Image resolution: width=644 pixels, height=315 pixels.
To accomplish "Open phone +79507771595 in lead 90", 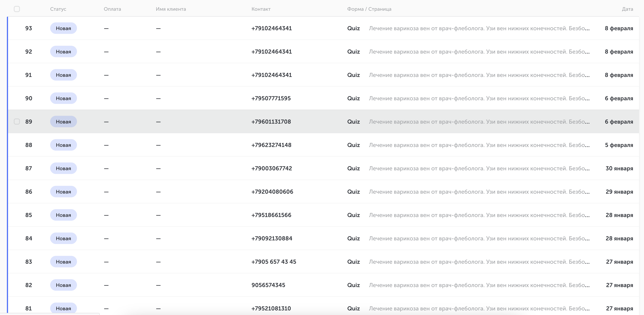I will [x=271, y=98].
